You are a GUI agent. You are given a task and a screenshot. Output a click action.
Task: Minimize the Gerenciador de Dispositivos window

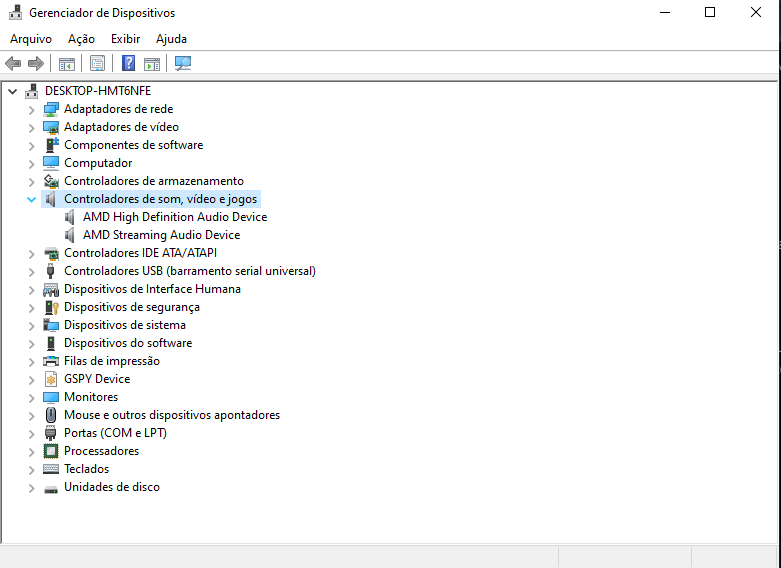(x=665, y=12)
